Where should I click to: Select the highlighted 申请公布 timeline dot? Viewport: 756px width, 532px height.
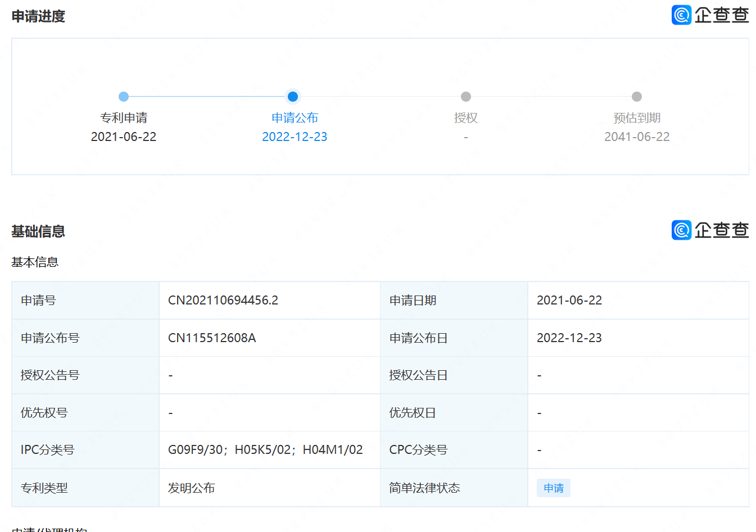(x=292, y=97)
